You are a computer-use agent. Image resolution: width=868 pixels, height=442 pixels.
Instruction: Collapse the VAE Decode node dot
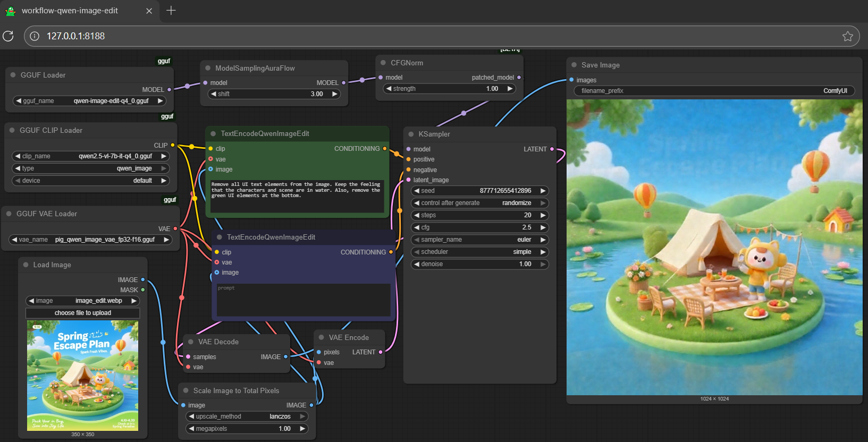pos(191,342)
